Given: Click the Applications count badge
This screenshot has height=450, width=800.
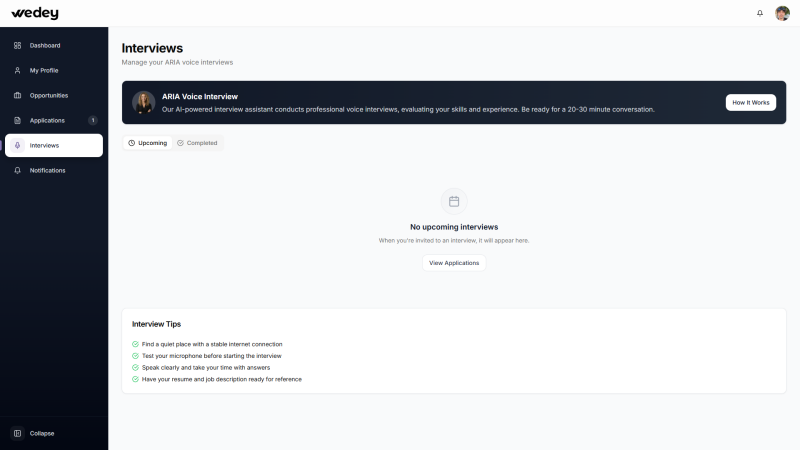Looking at the screenshot, I should click(93, 120).
